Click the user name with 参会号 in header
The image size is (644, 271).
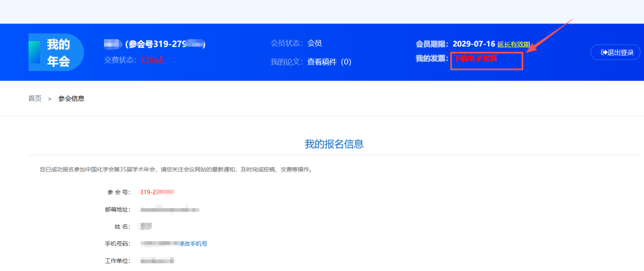154,44
